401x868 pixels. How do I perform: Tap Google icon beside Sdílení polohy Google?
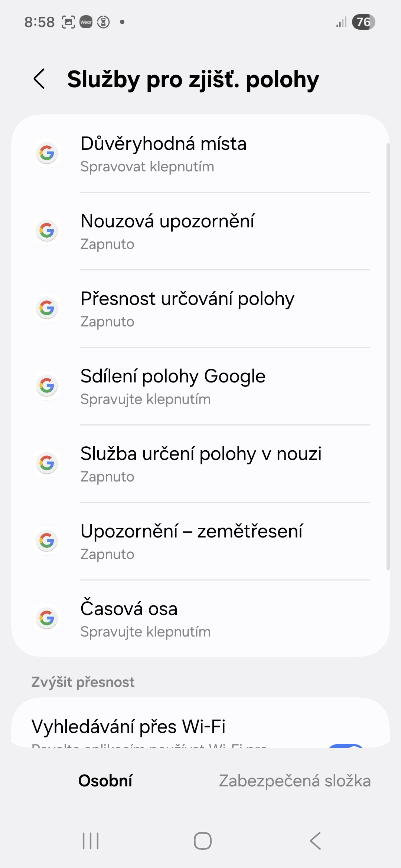[47, 386]
